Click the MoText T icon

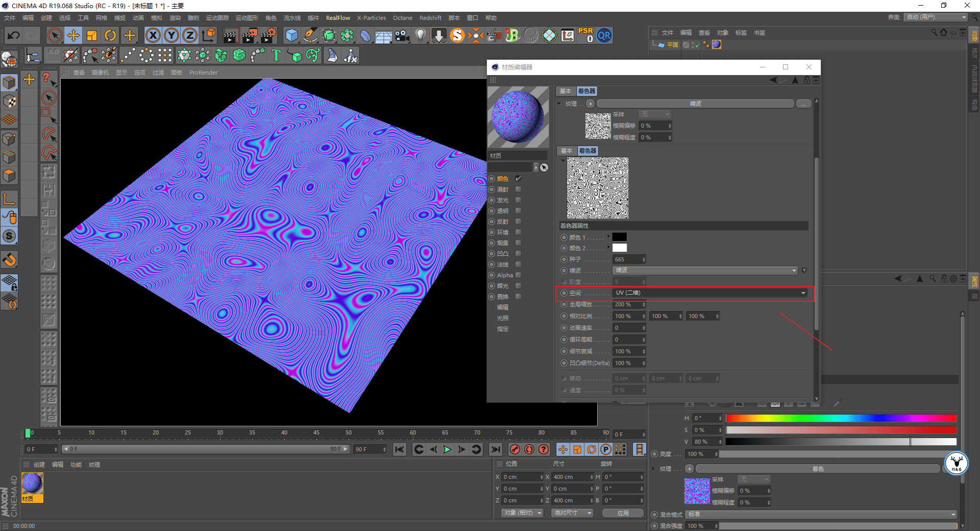(276, 55)
